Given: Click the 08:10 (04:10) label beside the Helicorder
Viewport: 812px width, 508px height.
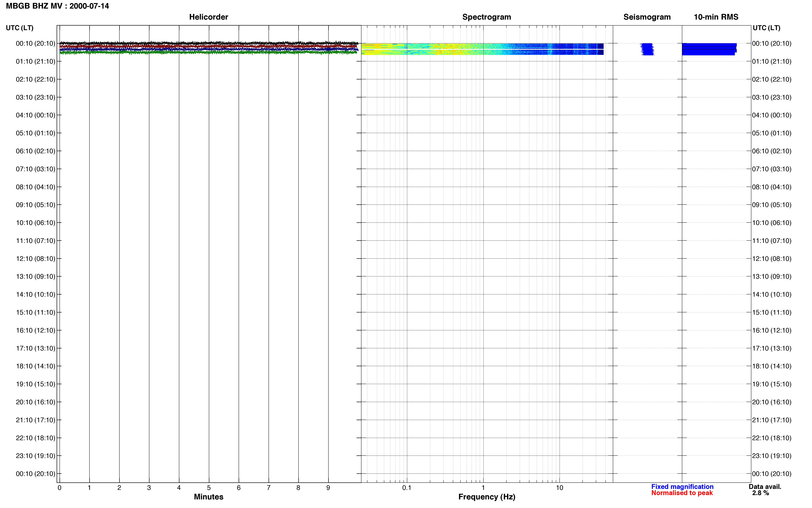Looking at the screenshot, I should coord(35,187).
